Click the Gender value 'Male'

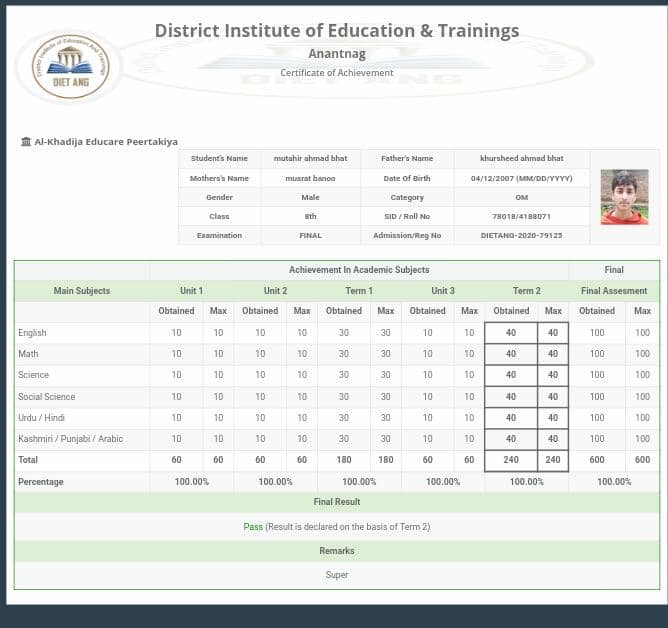(310, 197)
